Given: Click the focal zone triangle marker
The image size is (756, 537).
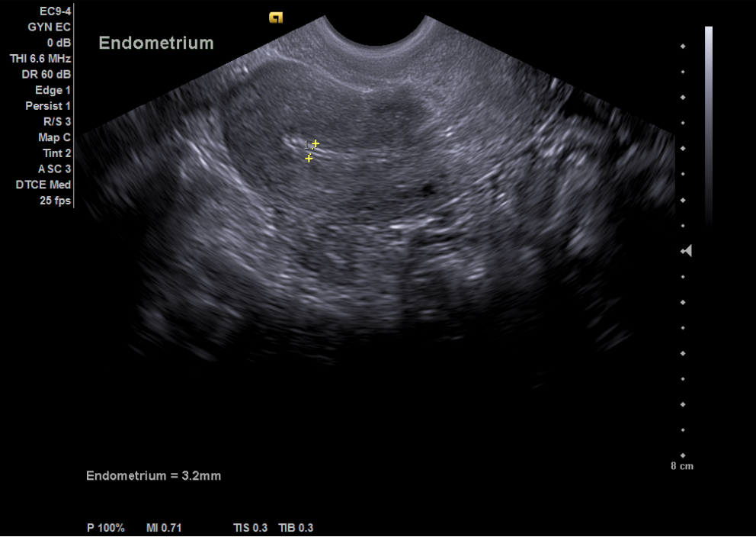Looking at the screenshot, I should pos(687,251).
